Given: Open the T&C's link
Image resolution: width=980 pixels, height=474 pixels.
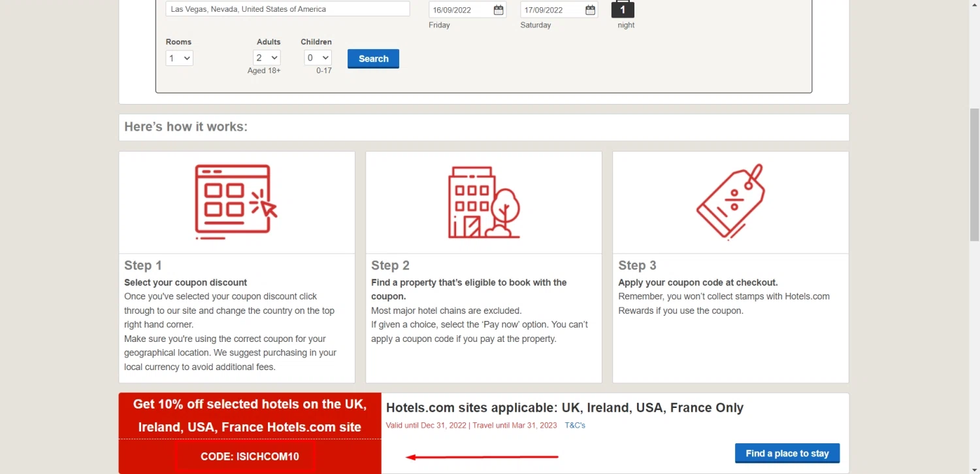Looking at the screenshot, I should click(x=575, y=426).
